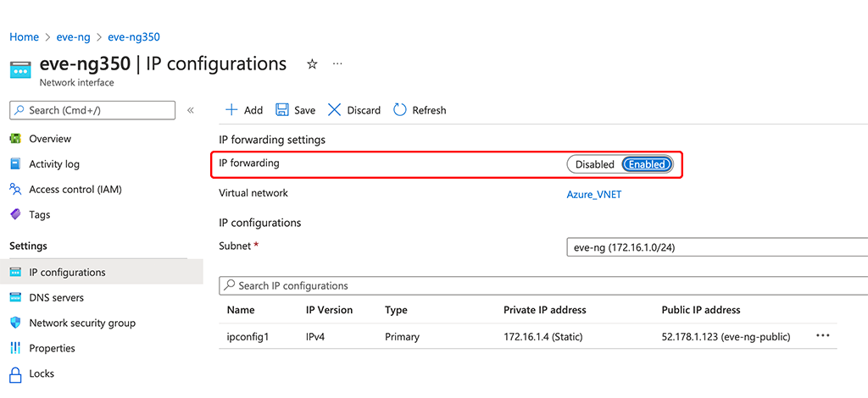Click the IPv4 cell in ipconfig1 row

tap(315, 336)
